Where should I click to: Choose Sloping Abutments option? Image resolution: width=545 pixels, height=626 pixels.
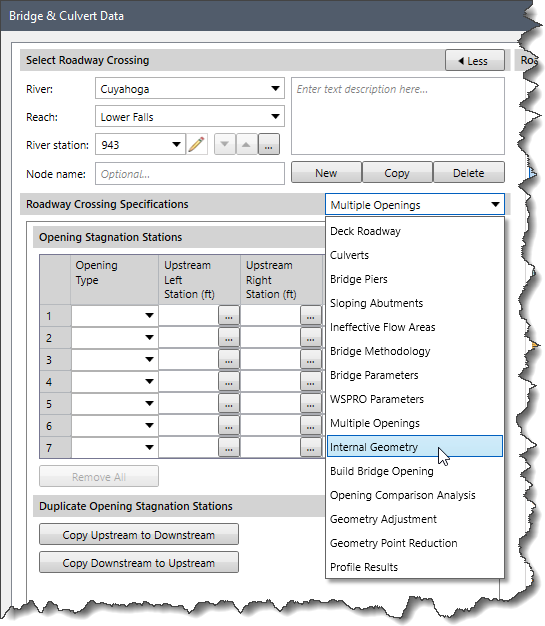(x=415, y=303)
